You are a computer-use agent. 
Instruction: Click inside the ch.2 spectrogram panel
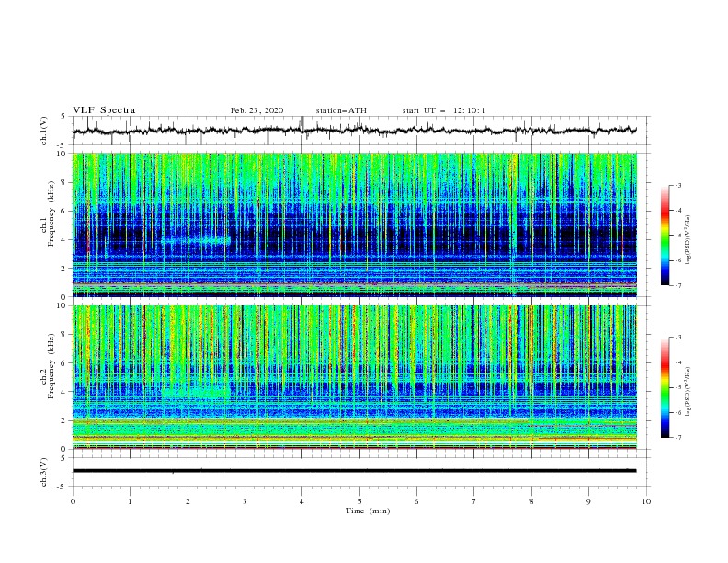click(354, 377)
